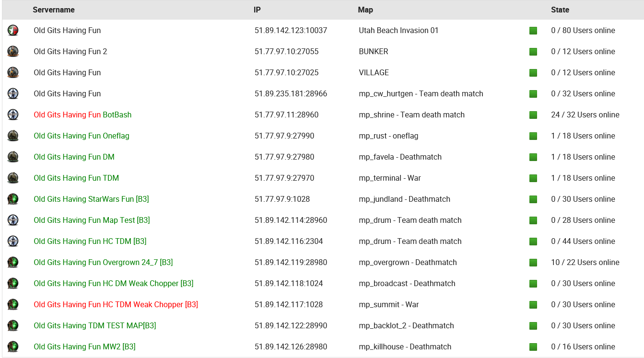Open Old Gits Having Fun BotBash link
The image size is (644, 358).
tap(82, 115)
